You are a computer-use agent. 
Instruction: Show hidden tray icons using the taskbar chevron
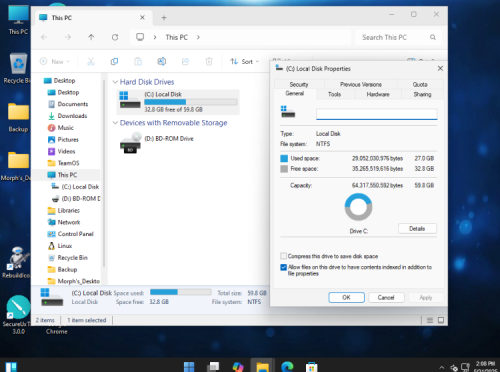pyautogui.click(x=442, y=367)
